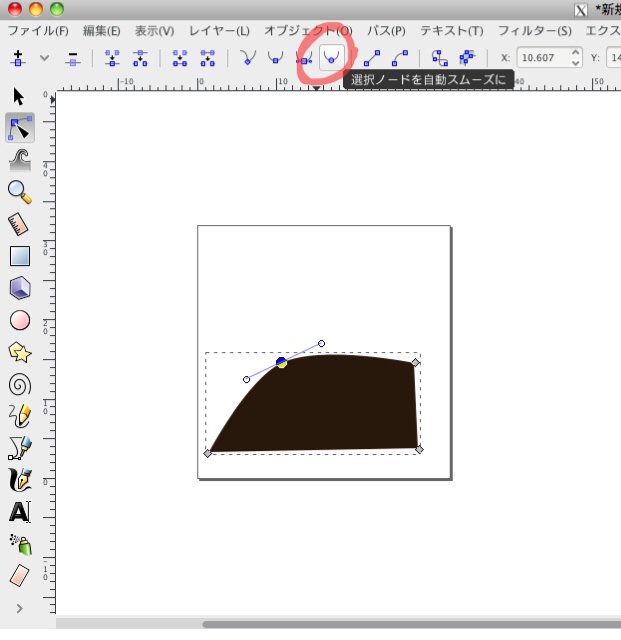Expand the hidden tools chevron in toolbox
Viewport: 621px width, 640px height.
(19, 607)
